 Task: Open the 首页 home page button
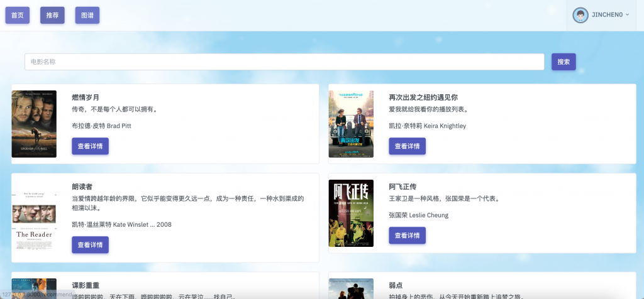(x=17, y=15)
